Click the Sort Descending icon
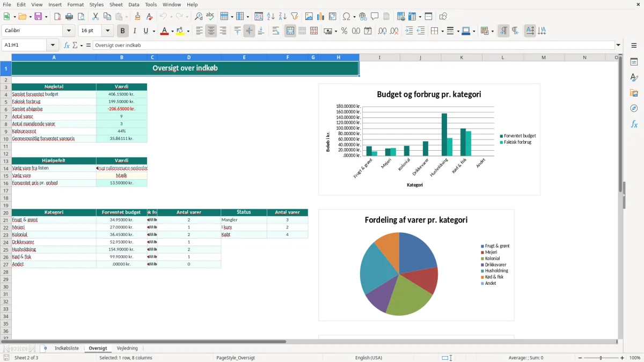This screenshot has height=362, width=644. click(282, 17)
